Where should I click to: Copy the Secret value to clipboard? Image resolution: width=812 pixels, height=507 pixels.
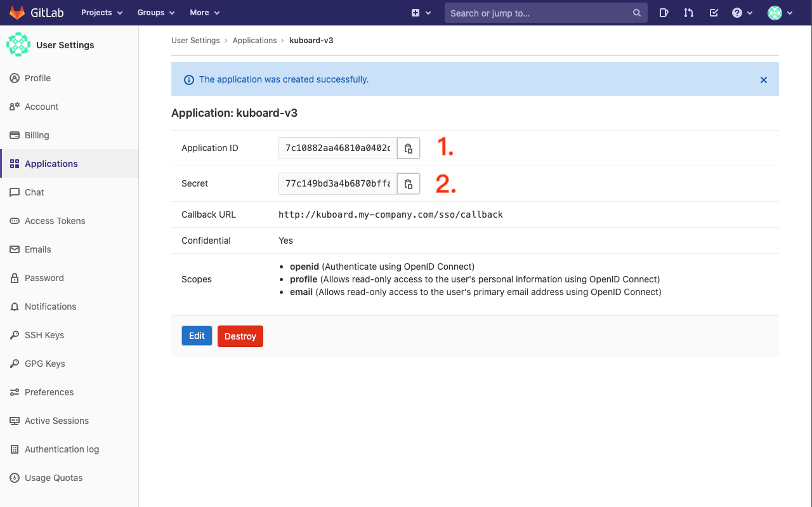coord(409,184)
